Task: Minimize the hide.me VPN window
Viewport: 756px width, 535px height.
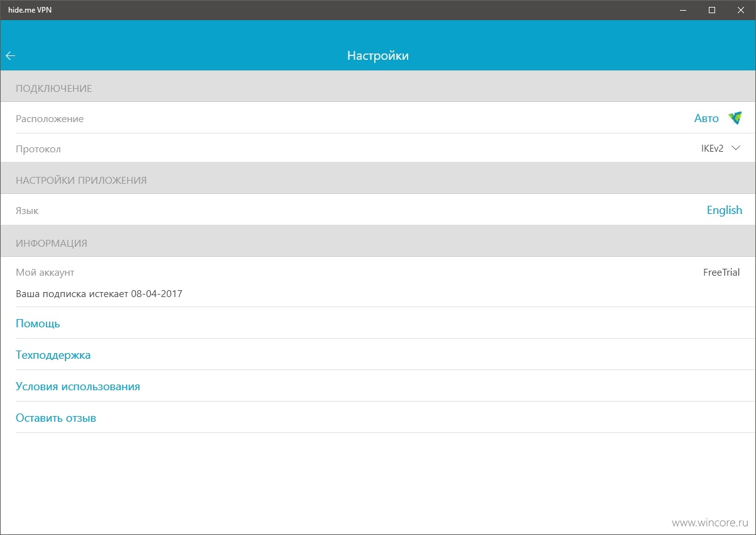Action: click(684, 10)
